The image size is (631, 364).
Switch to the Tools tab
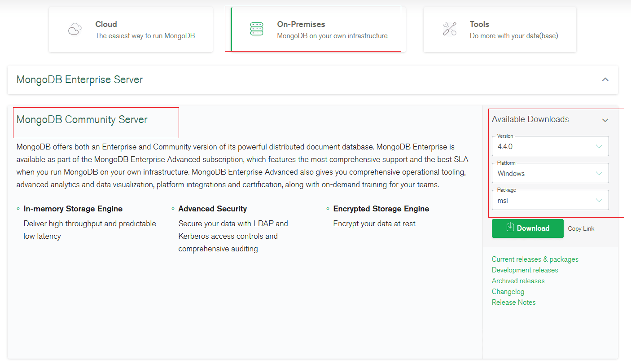(500, 30)
